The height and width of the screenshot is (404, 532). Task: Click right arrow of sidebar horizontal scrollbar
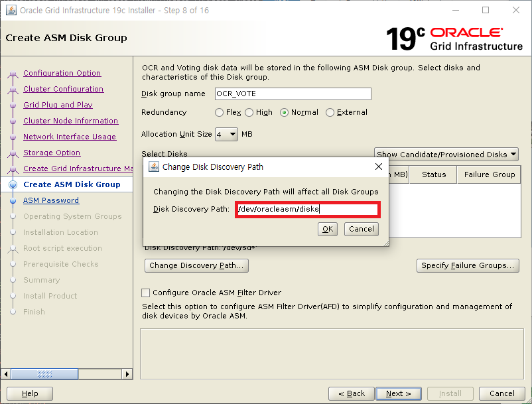pos(127,374)
